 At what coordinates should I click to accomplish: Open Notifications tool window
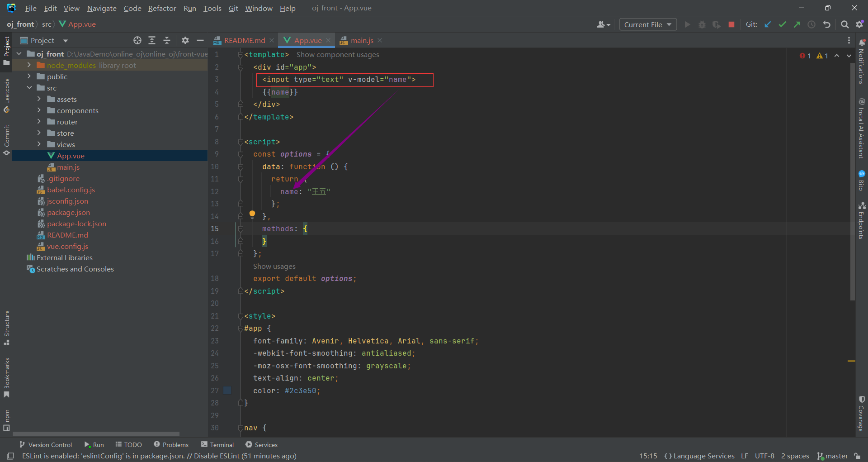[x=862, y=62]
